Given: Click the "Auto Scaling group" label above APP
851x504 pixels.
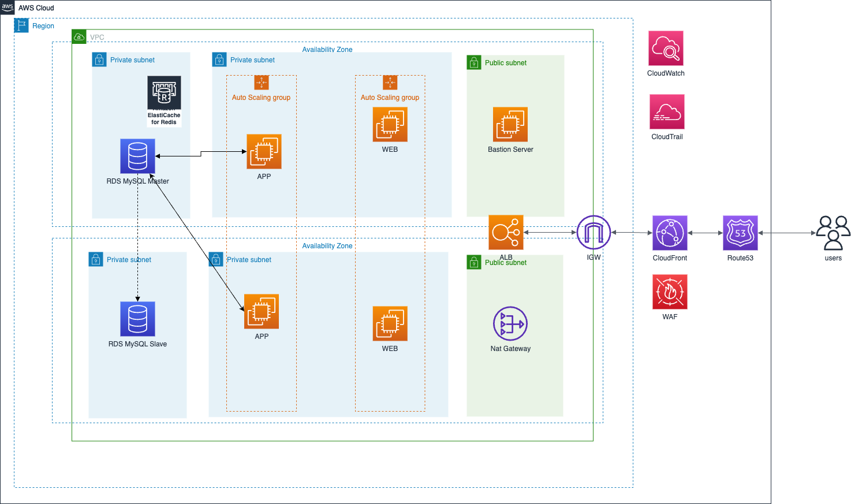Looking at the screenshot, I should 261,98.
